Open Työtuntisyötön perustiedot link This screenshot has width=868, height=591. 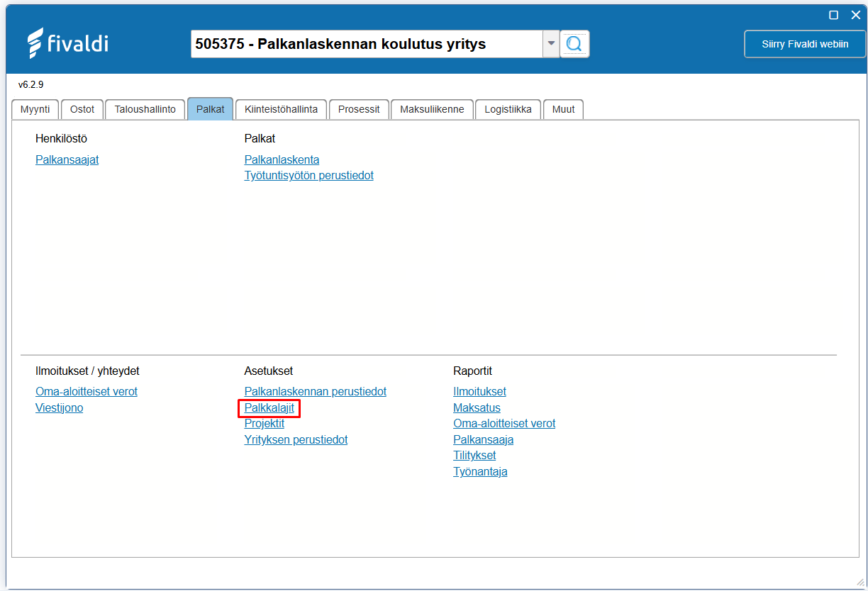tap(309, 176)
